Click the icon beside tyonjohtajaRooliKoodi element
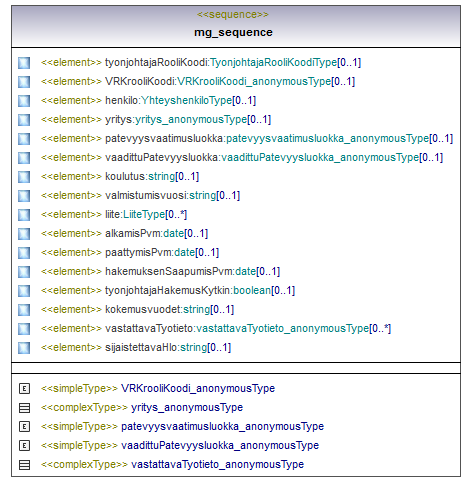Screen dimensions: 471x481 pyautogui.click(x=24, y=63)
